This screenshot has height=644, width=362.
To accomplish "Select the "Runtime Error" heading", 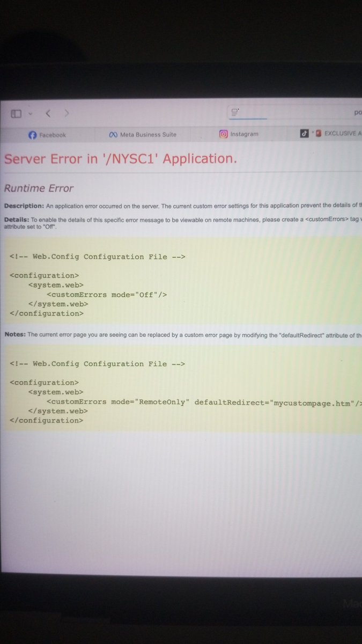I will coord(39,188).
